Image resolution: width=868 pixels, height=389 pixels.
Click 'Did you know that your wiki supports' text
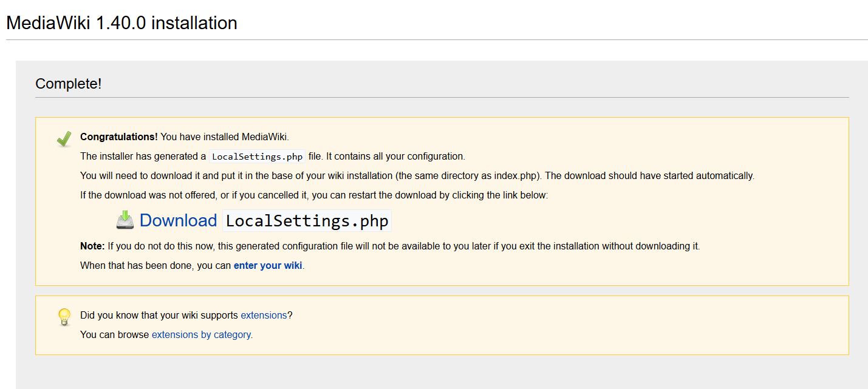point(159,316)
